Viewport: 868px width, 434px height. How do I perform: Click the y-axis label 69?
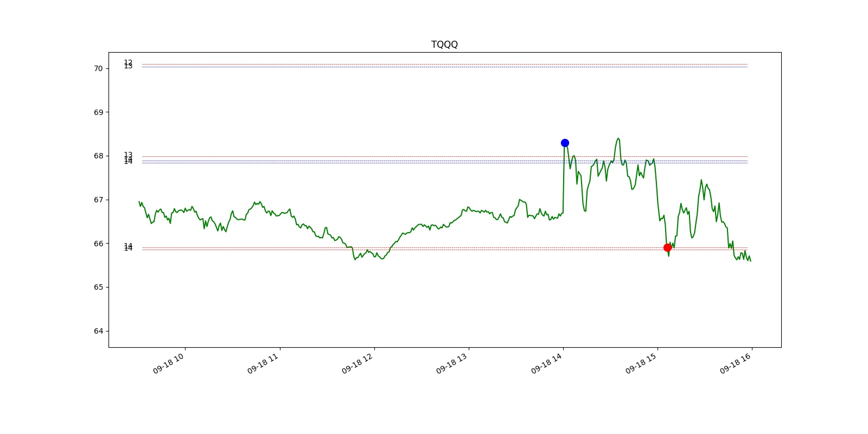(x=98, y=112)
